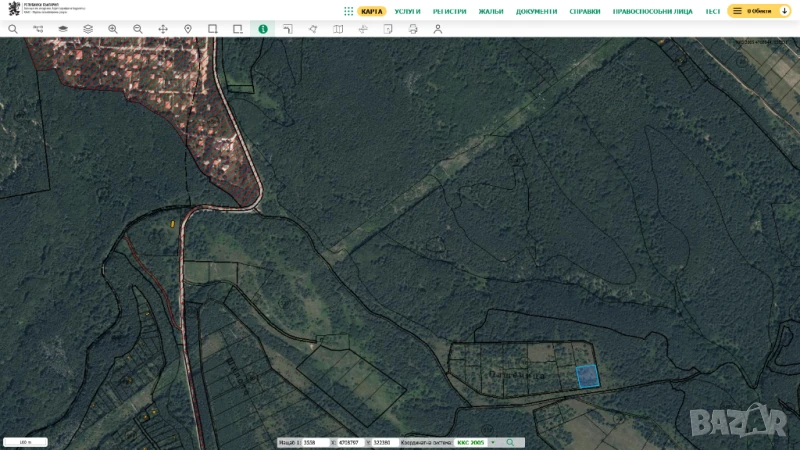Image resolution: width=800 pixels, height=450 pixels.
Task: Open the apps grid menu
Action: 348,11
